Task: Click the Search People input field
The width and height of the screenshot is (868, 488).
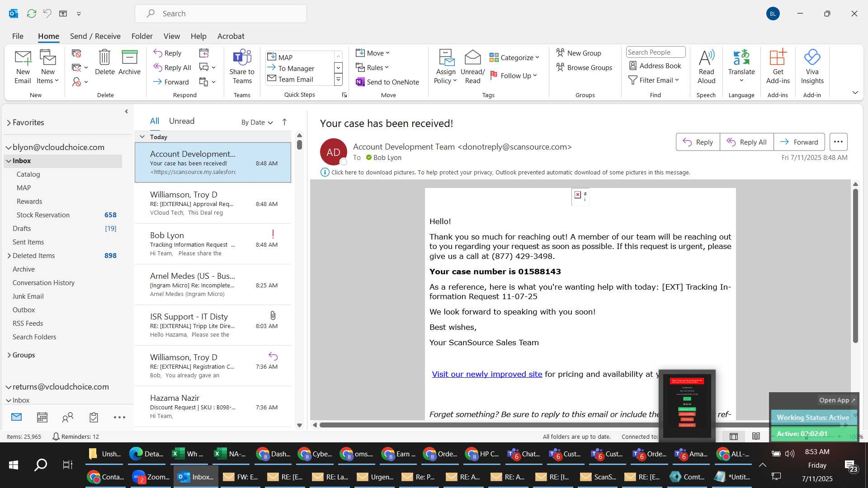Action: [x=656, y=52]
